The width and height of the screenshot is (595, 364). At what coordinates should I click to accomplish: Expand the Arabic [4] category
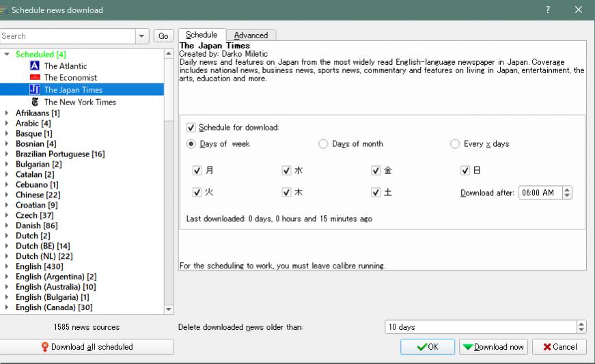point(7,123)
